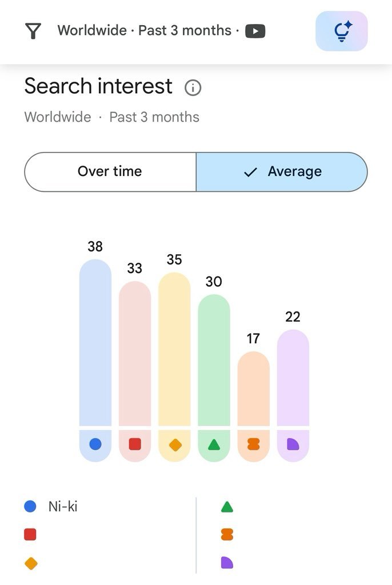The image size is (392, 585).
Task: Open the filter funnel icon
Action: [x=33, y=31]
